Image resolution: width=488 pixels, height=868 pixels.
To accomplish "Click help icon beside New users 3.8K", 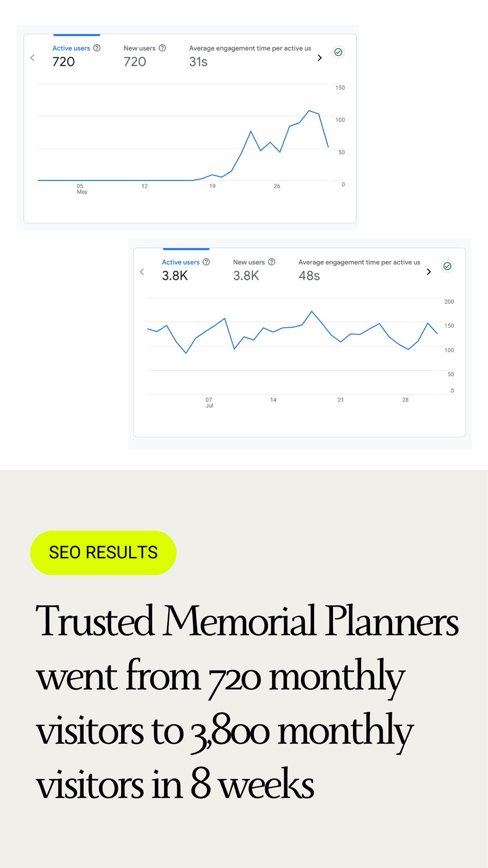I will (x=272, y=262).
